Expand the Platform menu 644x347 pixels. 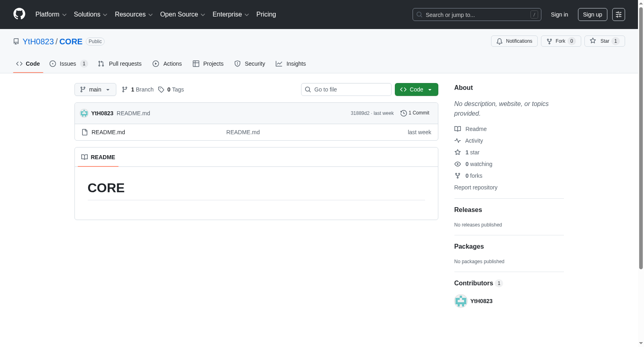coord(51,15)
